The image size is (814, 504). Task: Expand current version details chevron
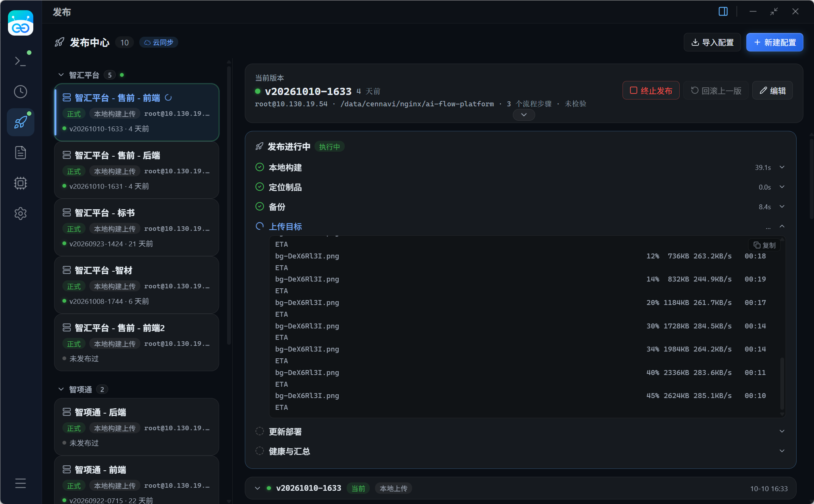(x=524, y=115)
